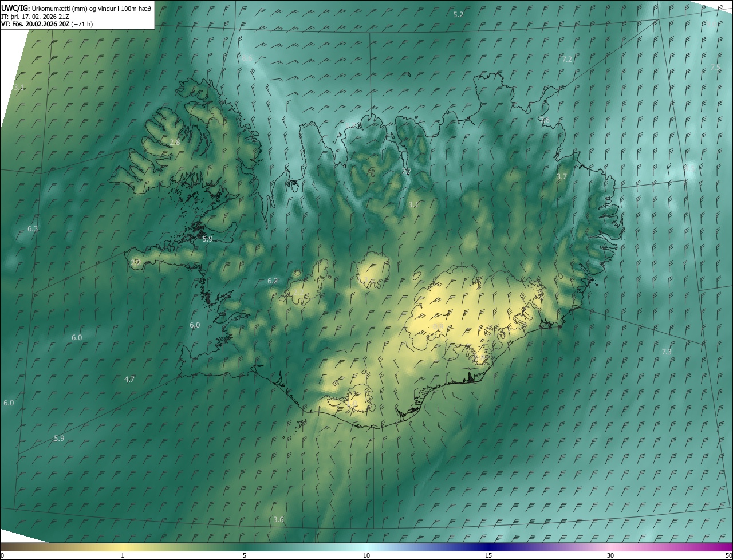Click the valid time line 'VT: Fös. 20.02.2026 20Z (+71 h)'

[48, 24]
